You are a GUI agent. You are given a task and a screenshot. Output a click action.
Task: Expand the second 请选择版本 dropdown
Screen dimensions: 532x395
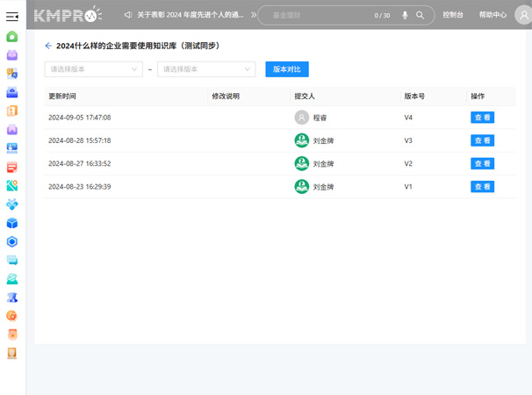tap(206, 69)
